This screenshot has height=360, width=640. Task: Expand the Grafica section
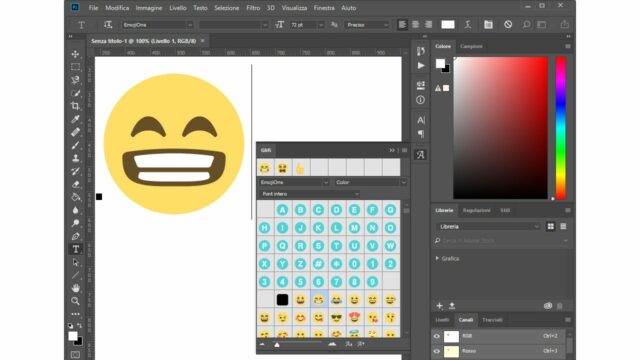[437, 258]
